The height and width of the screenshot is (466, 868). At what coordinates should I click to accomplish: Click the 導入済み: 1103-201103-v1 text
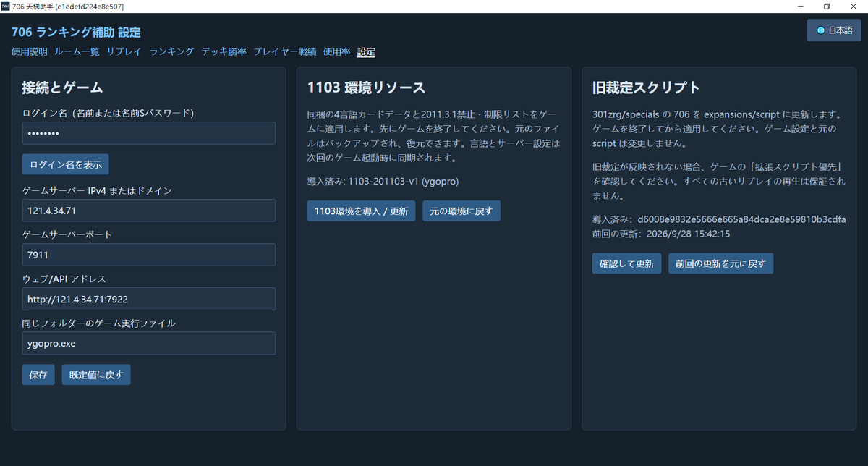point(383,180)
